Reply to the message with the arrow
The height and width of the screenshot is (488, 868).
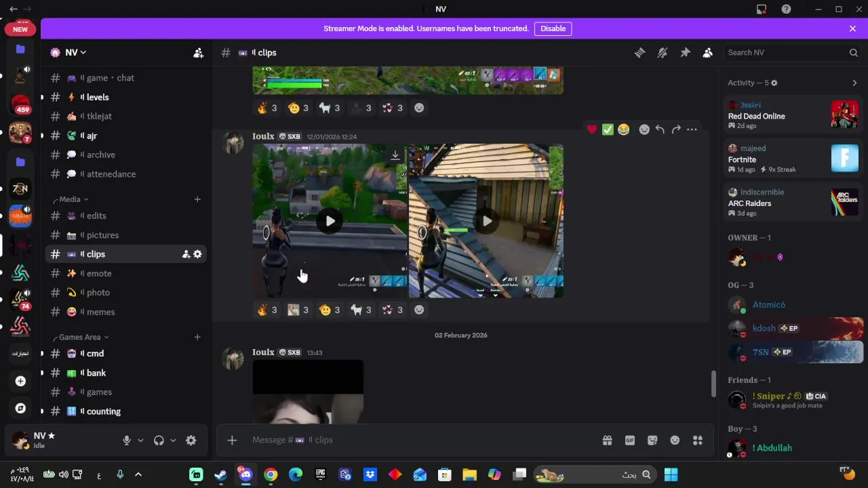[660, 129]
